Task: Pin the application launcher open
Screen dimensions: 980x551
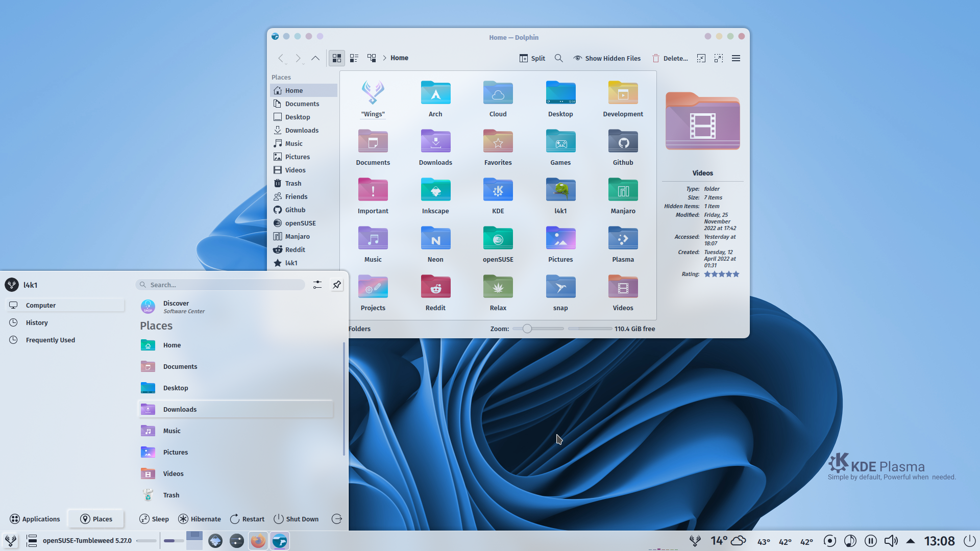Action: 337,285
